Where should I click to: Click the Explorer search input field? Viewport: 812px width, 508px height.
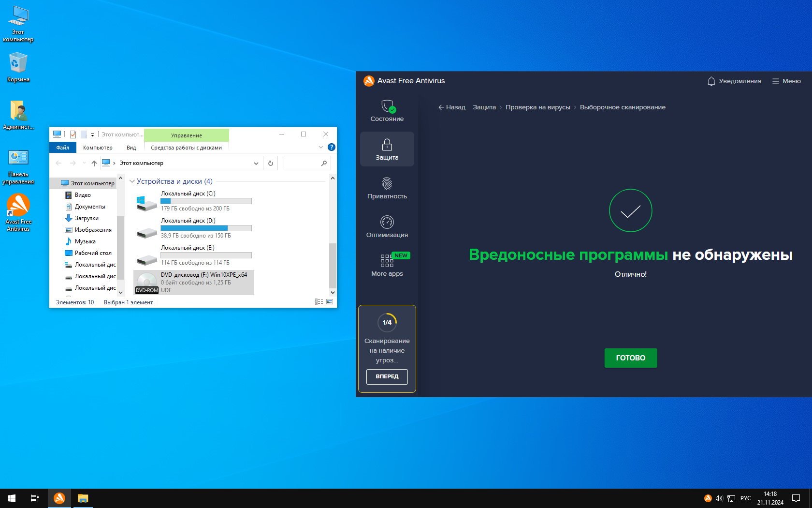(x=302, y=164)
